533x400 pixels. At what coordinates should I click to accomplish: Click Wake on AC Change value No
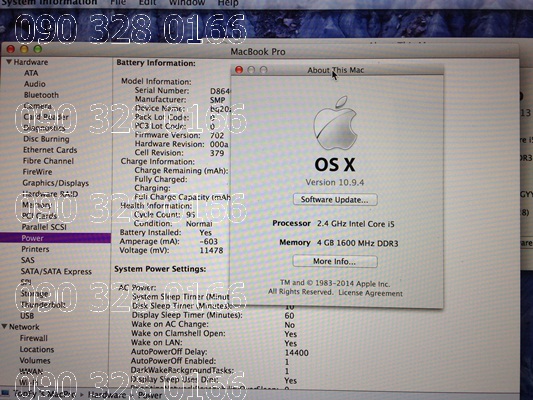pyautogui.click(x=290, y=325)
